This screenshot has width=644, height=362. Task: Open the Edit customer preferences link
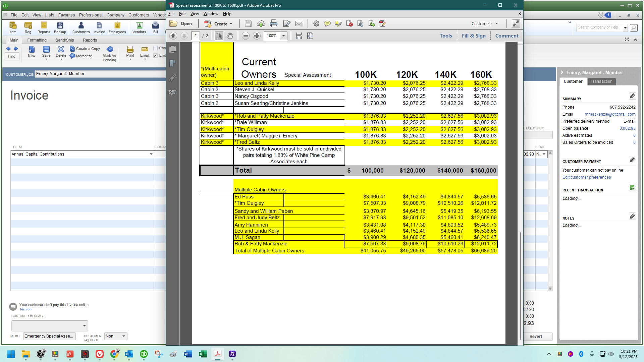[x=587, y=177]
